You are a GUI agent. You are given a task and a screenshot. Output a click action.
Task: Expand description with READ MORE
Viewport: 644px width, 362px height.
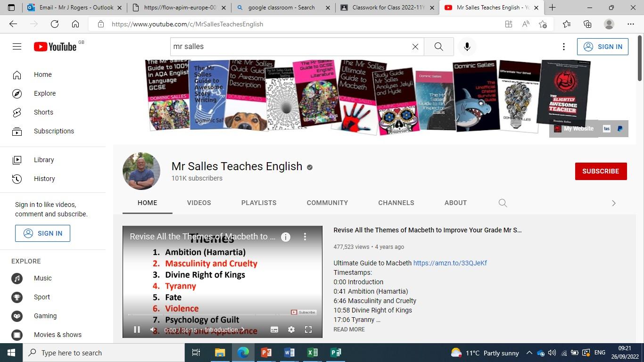pos(349,329)
